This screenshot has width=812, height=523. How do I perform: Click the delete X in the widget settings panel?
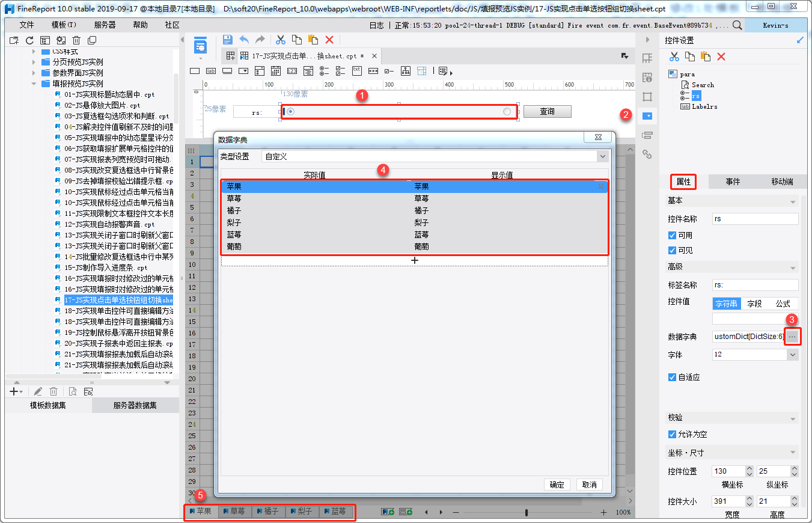pos(721,57)
